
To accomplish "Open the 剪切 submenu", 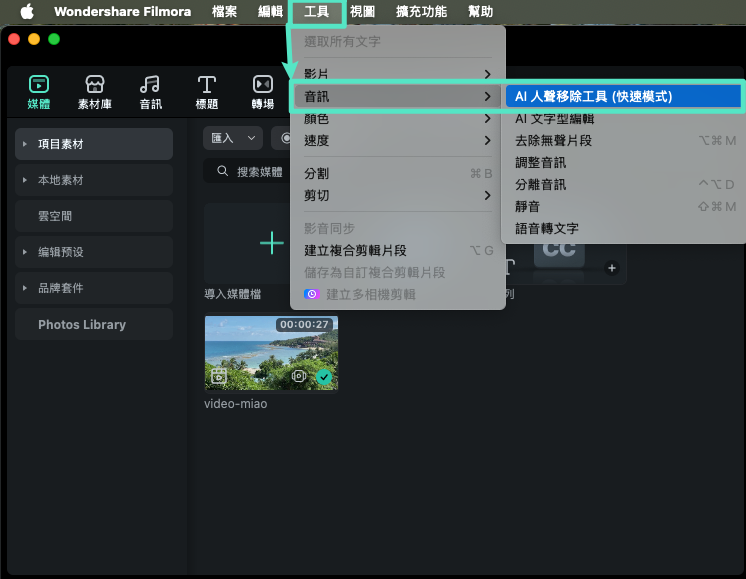I will [x=397, y=195].
